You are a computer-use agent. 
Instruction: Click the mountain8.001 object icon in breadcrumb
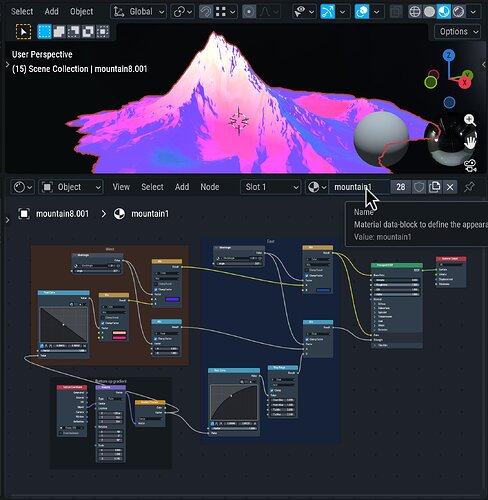(x=24, y=214)
